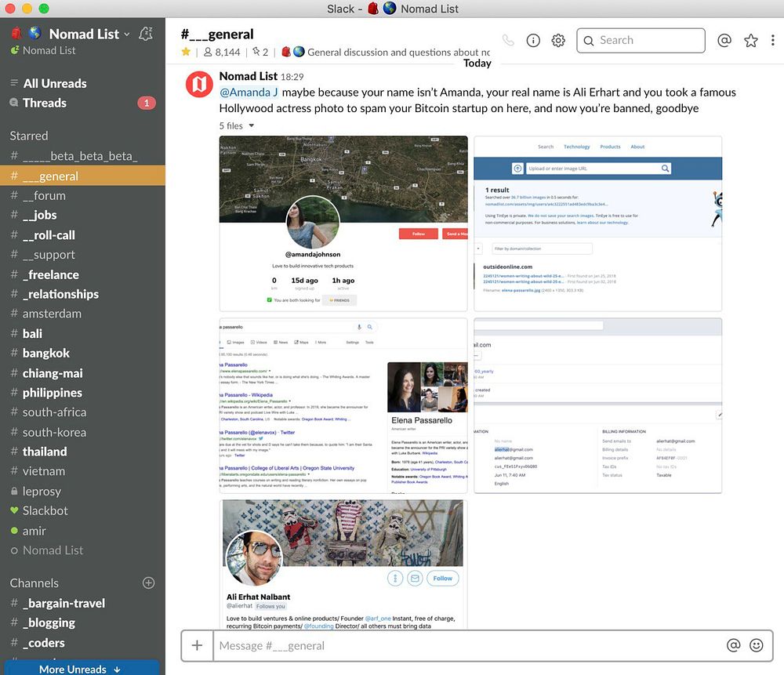784x675 pixels.
Task: Click the Message #___general input box
Action: click(467, 645)
